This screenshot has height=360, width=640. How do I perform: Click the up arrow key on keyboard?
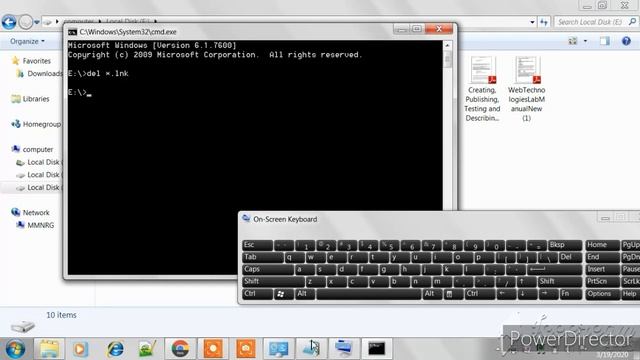[x=526, y=282]
